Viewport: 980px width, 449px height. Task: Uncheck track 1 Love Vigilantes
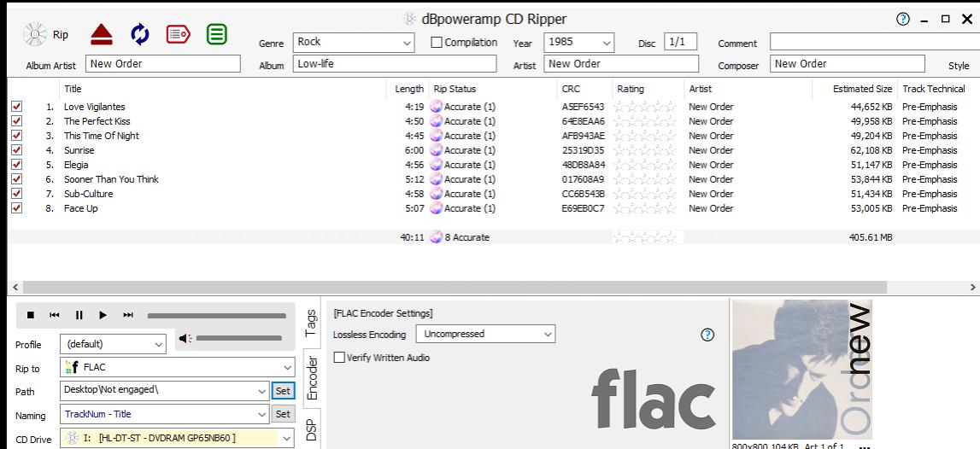tap(16, 107)
